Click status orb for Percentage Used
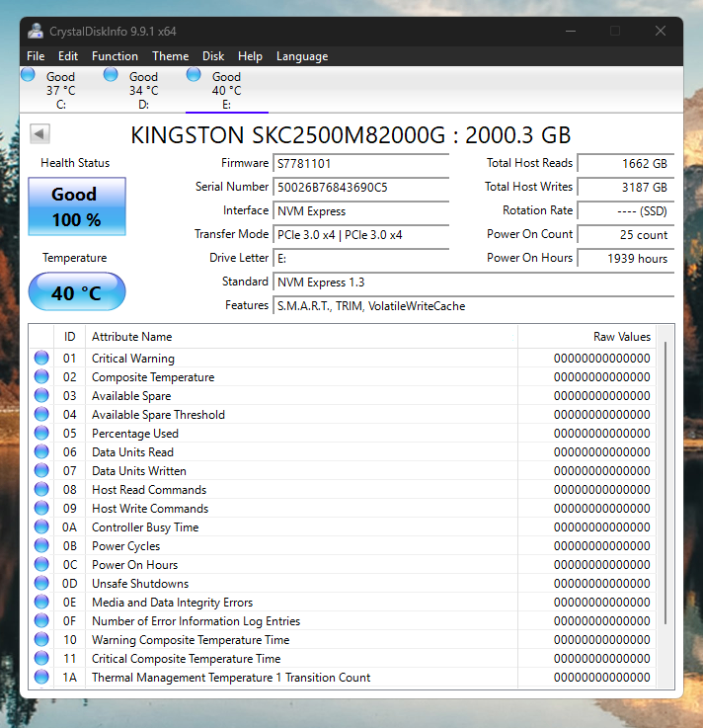 point(41,434)
